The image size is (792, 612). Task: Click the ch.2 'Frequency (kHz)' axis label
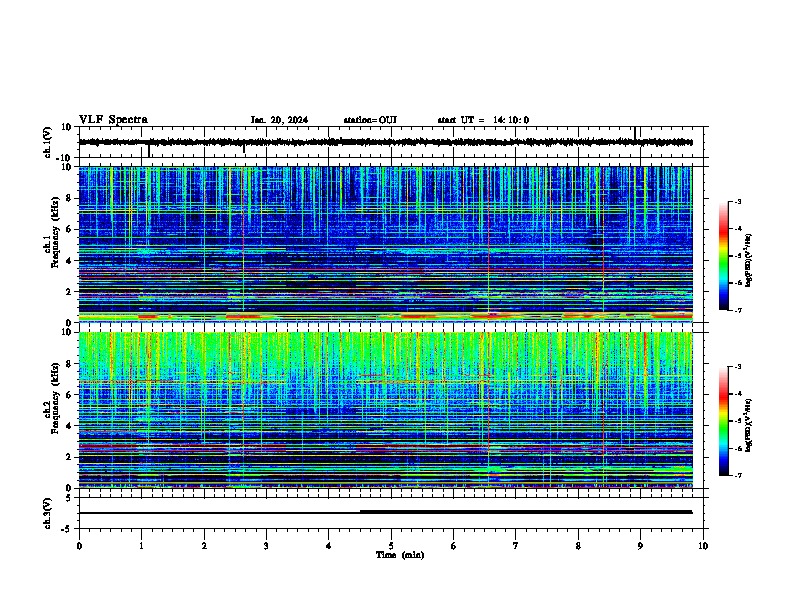pos(55,398)
